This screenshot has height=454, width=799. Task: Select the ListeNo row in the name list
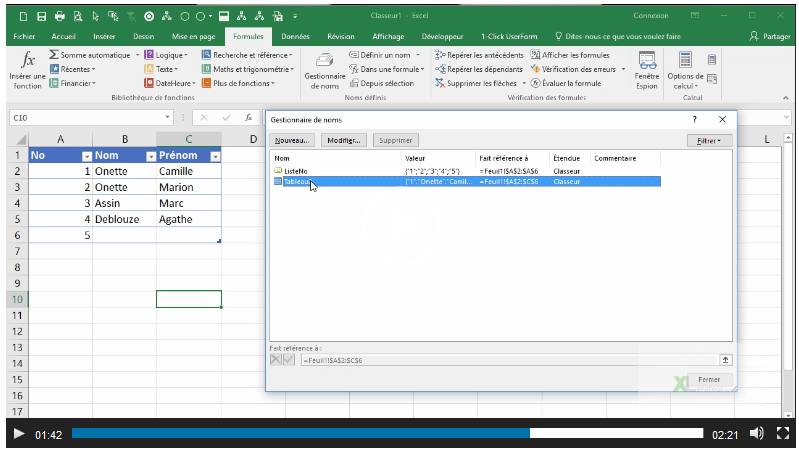465,171
